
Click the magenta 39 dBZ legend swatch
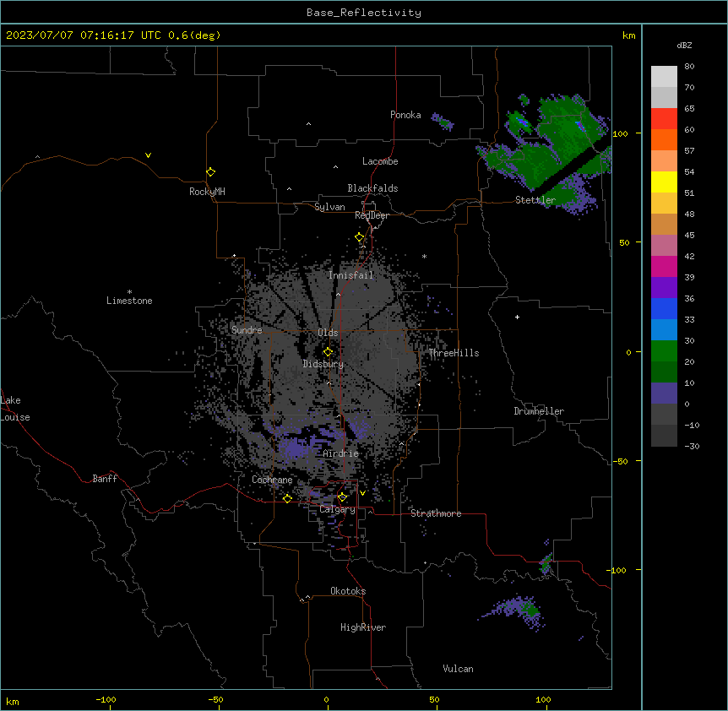tap(664, 266)
